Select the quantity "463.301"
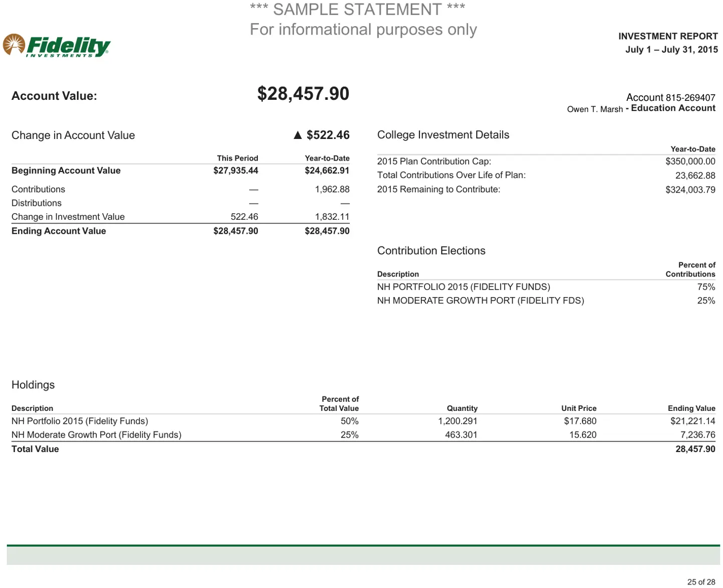 click(461, 435)
